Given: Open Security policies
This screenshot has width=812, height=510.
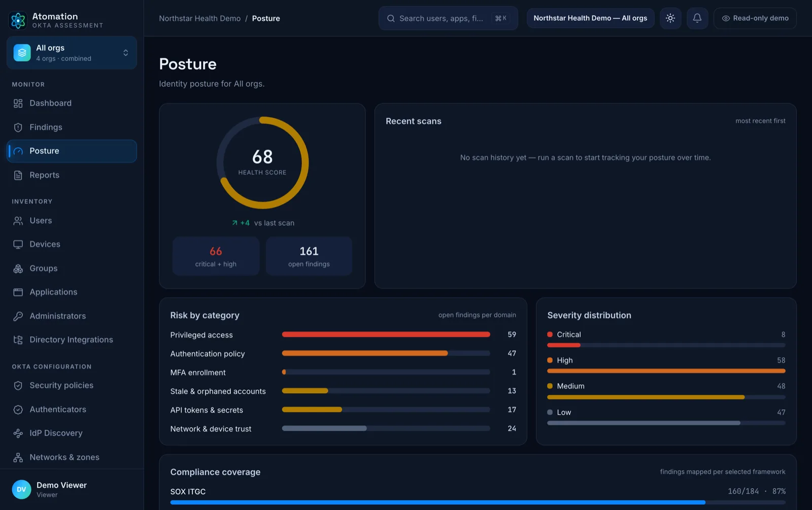Looking at the screenshot, I should point(72,386).
